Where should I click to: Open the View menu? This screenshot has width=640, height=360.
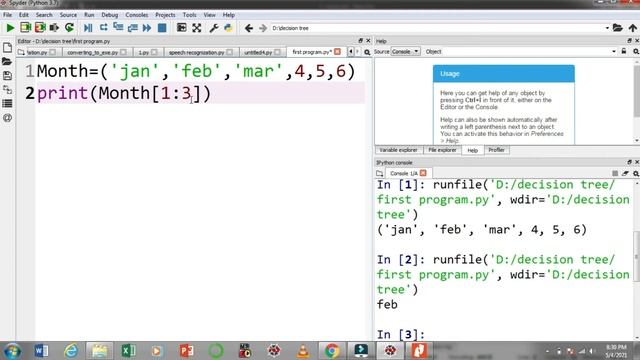(x=209, y=15)
